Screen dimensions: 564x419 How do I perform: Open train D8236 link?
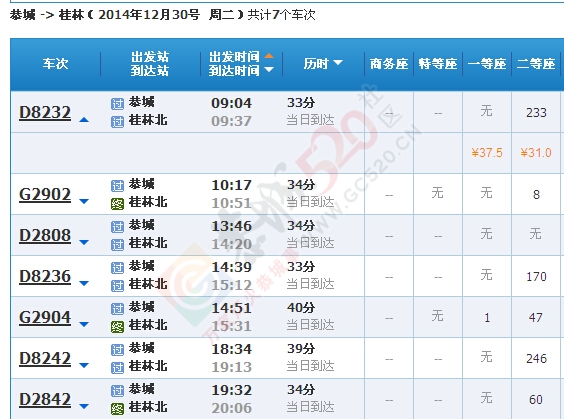tap(45, 276)
